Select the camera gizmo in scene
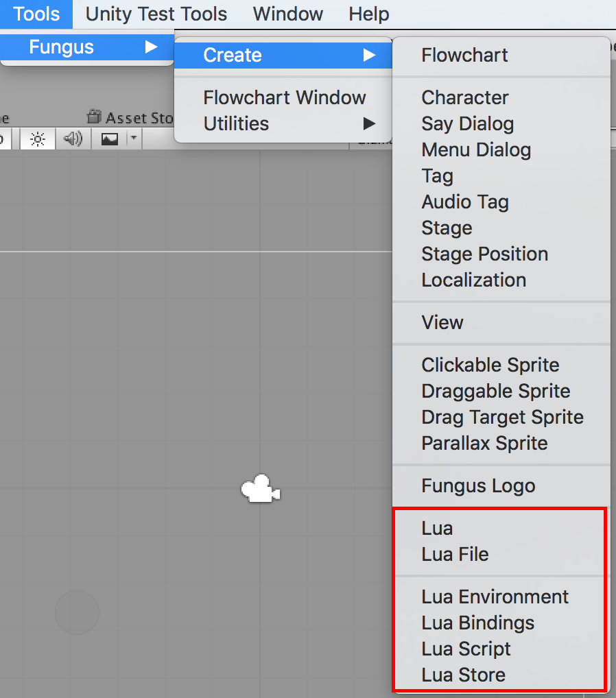The image size is (616, 698). click(x=261, y=489)
